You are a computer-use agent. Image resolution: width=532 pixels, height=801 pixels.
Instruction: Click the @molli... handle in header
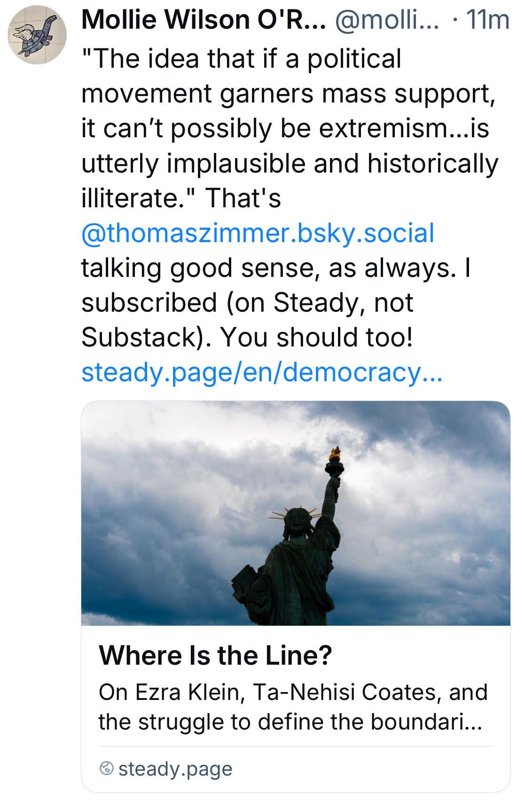(386, 20)
